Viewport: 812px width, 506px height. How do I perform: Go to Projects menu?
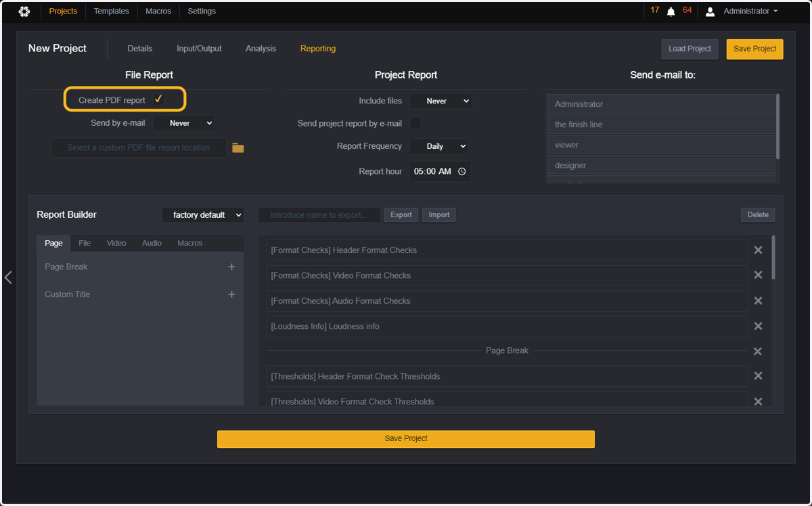coord(63,11)
